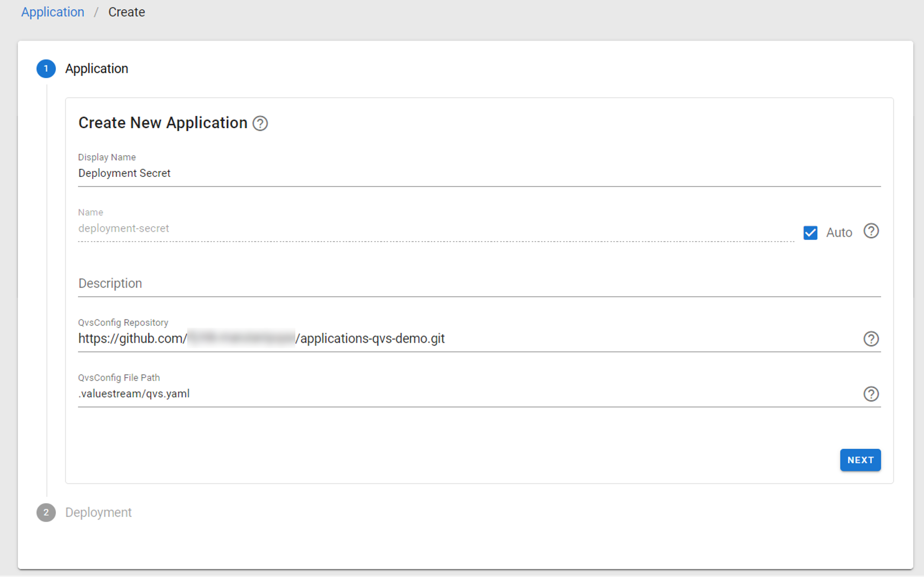Open help for Create New Application heading

[260, 124]
